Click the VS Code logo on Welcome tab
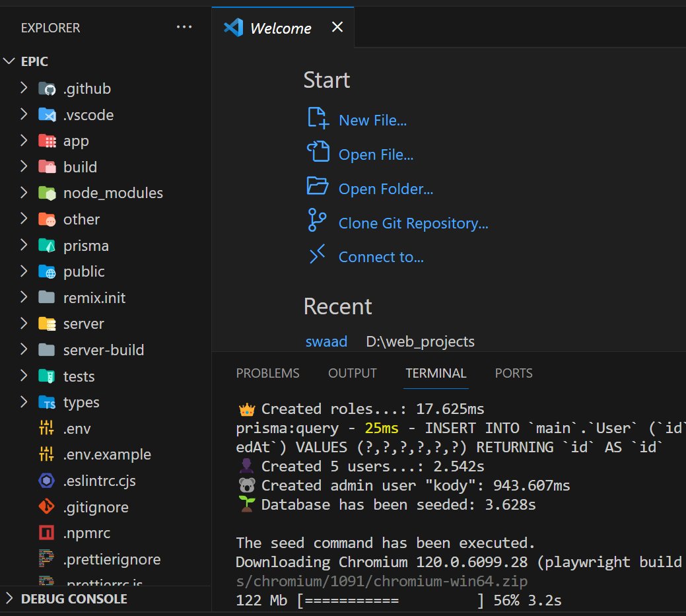This screenshot has height=616, width=686. click(x=234, y=28)
